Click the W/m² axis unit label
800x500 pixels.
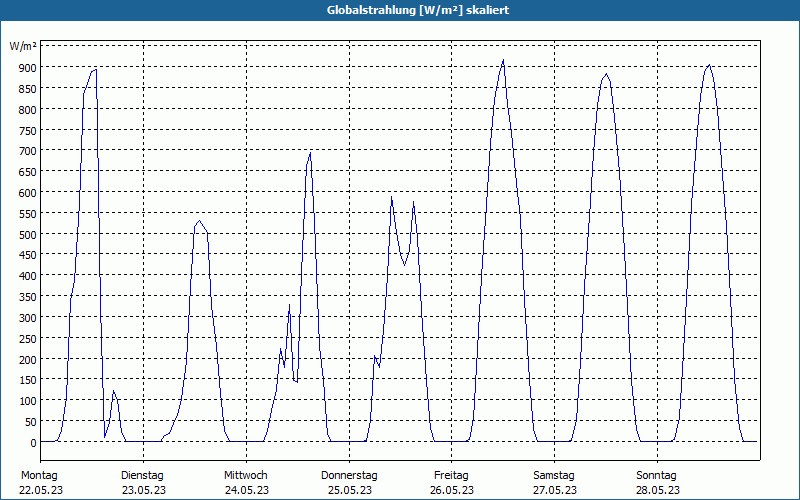click(23, 46)
